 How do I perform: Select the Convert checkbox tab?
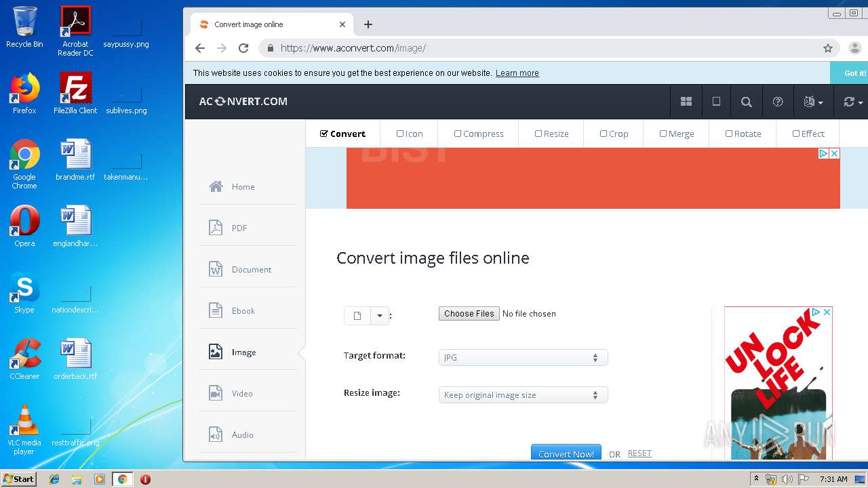pos(342,134)
